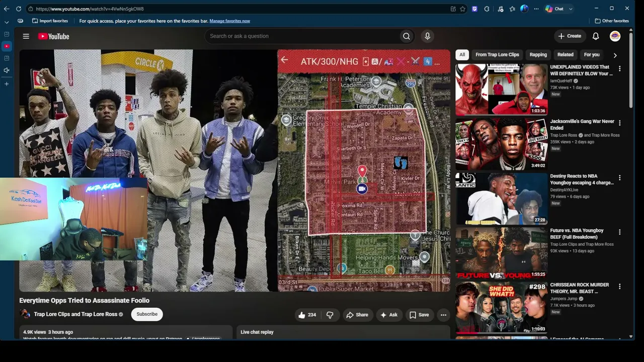644x362 pixels.
Task: Unmute the tab via the muted speaker icon
Action: (x=7, y=70)
